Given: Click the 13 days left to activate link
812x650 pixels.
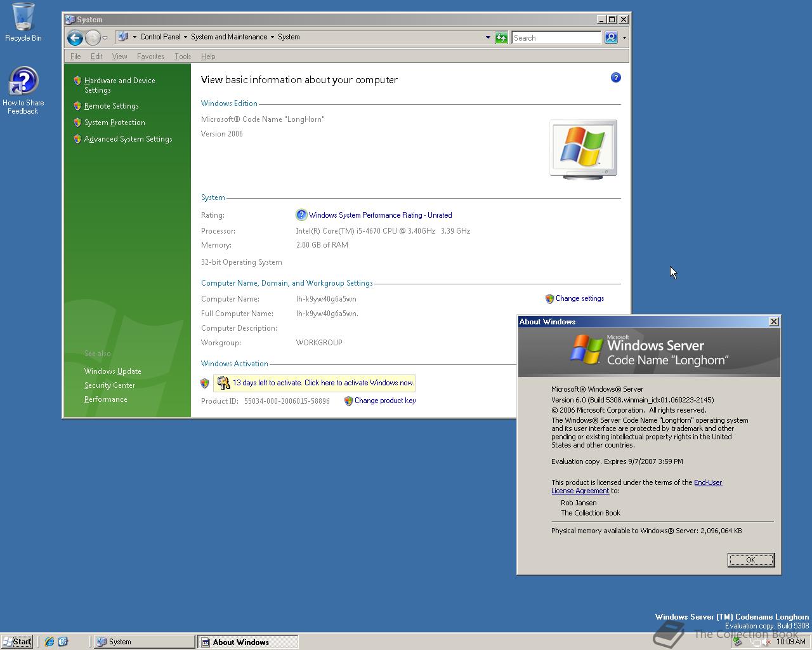Looking at the screenshot, I should tap(324, 383).
